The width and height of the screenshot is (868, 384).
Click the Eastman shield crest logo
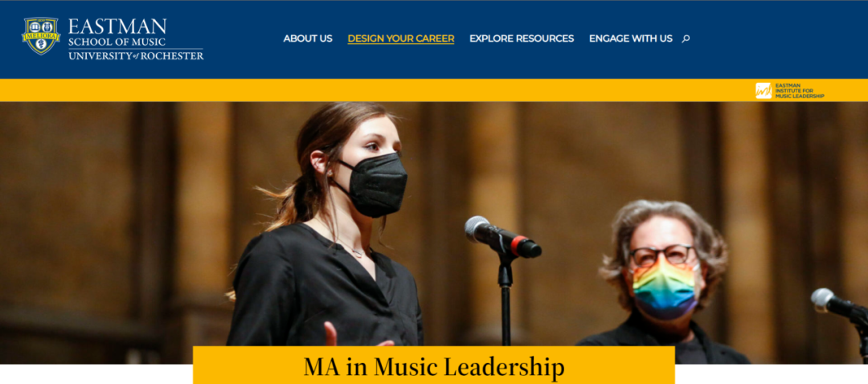point(40,36)
